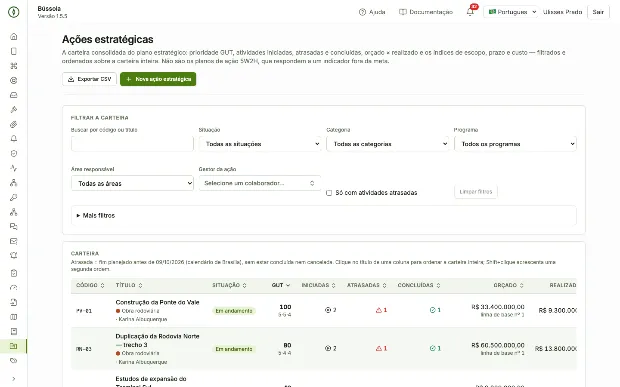Open the envelope mail icon in the sidebar
The width and height of the screenshot is (620, 387).
(13, 241)
